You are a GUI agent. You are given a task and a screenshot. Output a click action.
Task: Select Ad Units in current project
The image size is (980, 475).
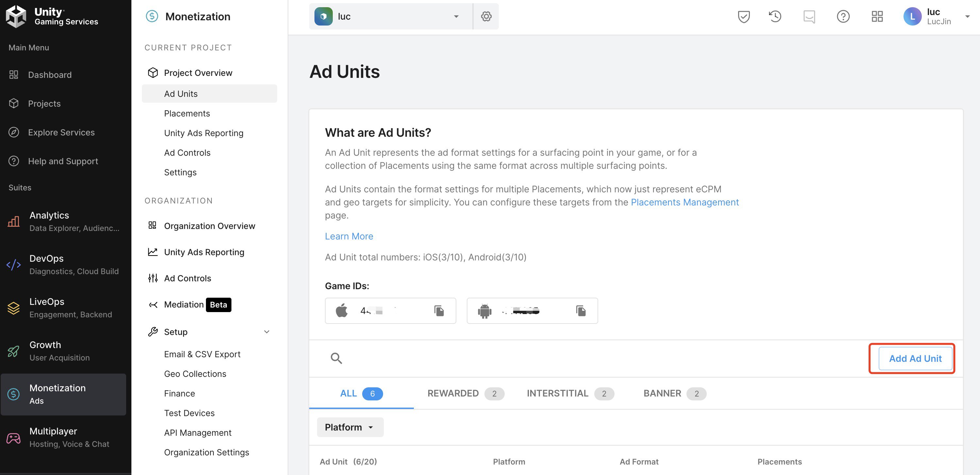pyautogui.click(x=209, y=94)
